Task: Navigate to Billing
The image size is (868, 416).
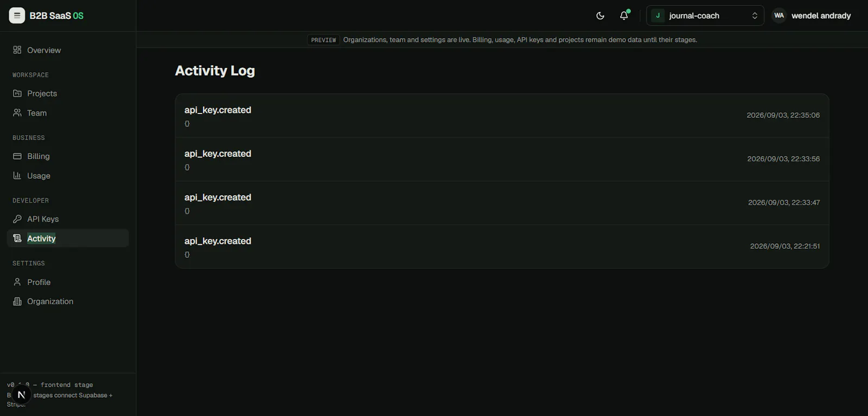Action: click(x=68, y=156)
